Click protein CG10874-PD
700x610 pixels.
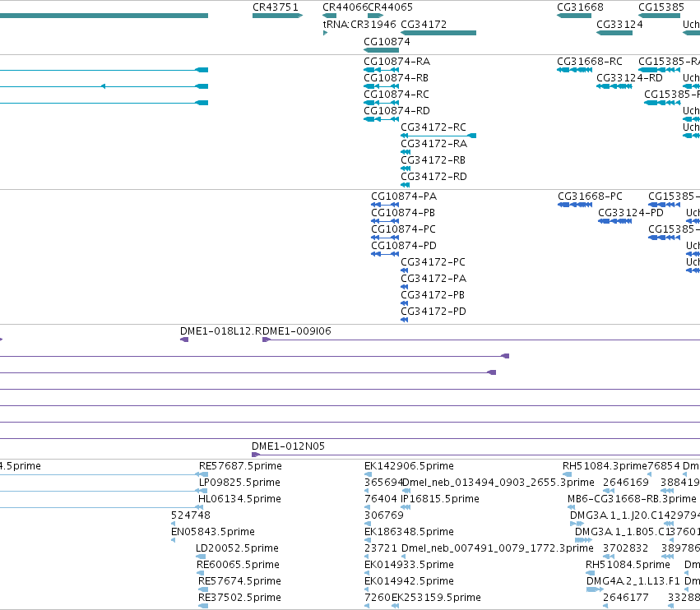pyautogui.click(x=404, y=246)
